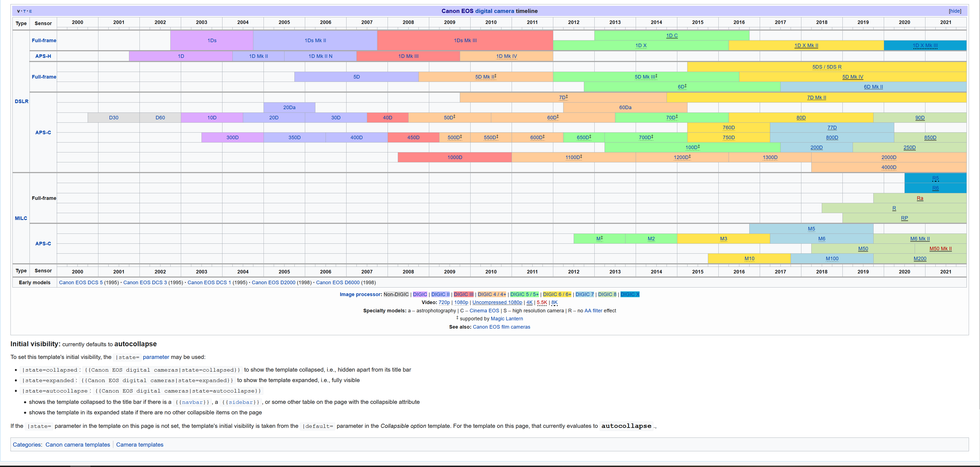Viewport: 980px width, 467px height.
Task: Open the parameter link after |state=
Action: (155, 357)
